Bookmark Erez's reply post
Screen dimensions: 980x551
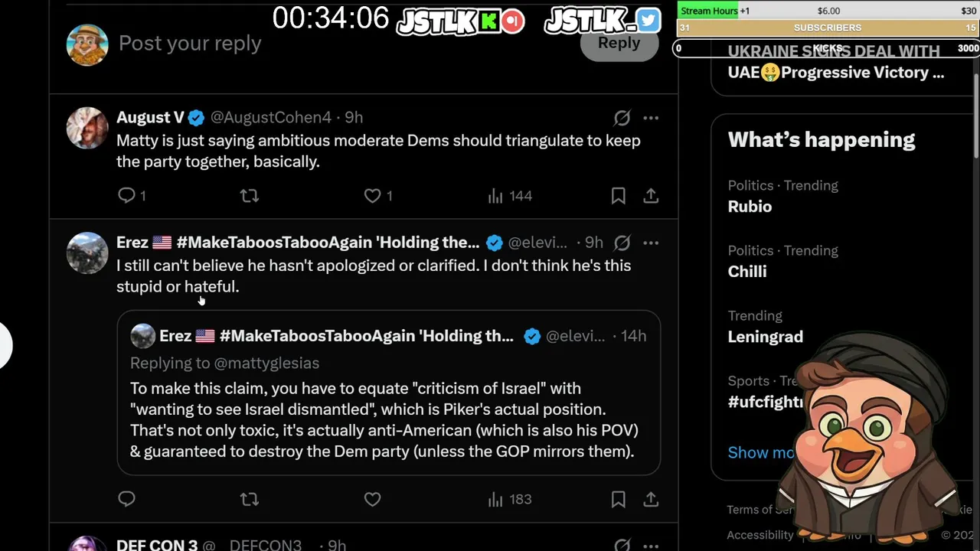618,500
